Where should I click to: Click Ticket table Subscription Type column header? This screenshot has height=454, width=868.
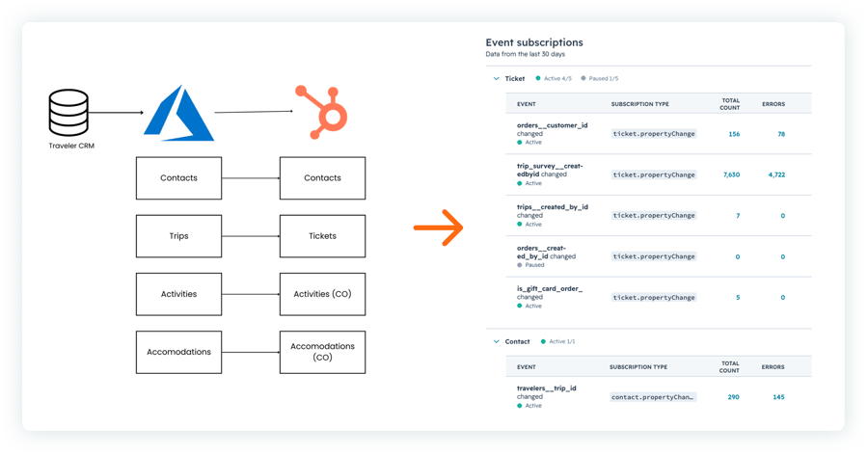pyautogui.click(x=640, y=104)
